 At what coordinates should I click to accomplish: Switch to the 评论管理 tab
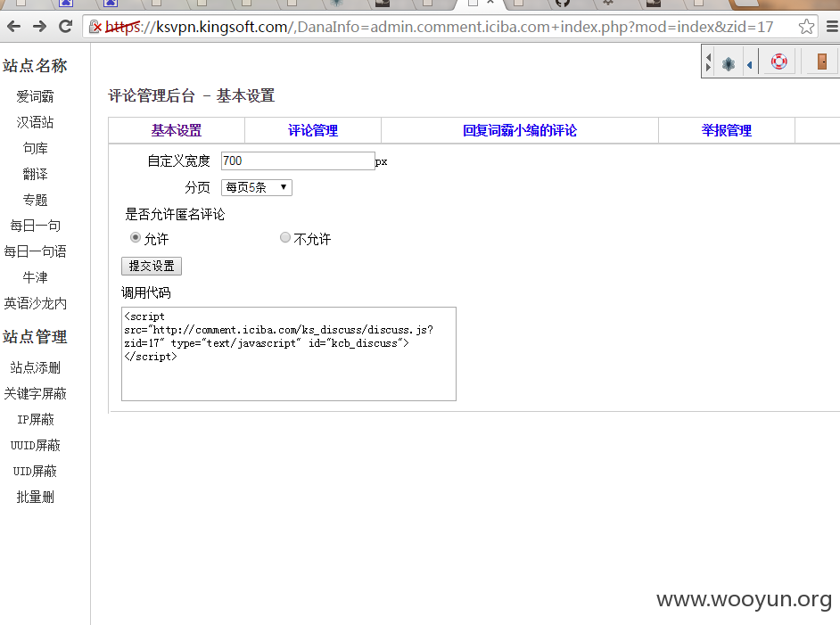tap(313, 130)
